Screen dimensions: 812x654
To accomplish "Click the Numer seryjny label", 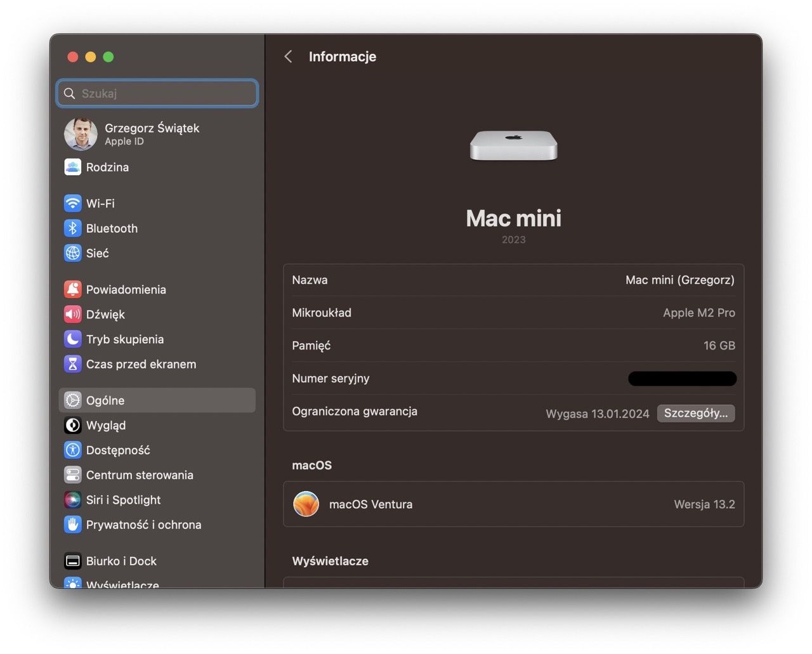I will 331,379.
